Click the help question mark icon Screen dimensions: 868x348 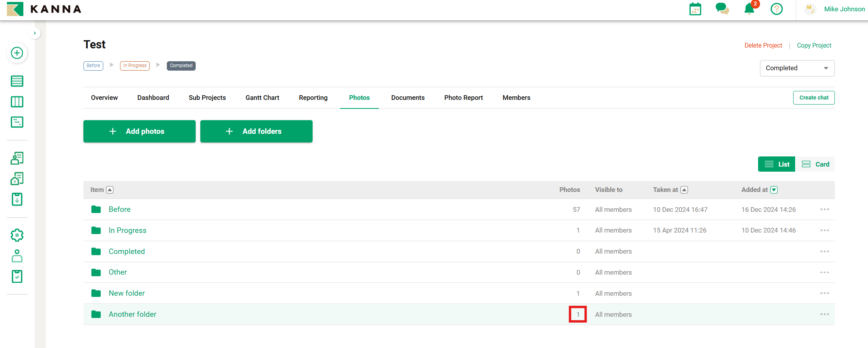[x=776, y=9]
